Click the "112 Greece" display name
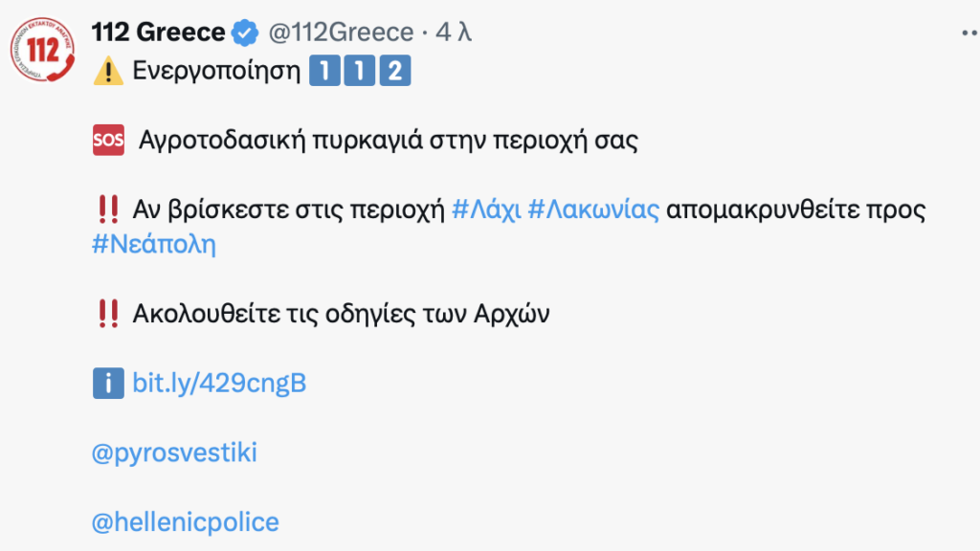Screen dimensions: 980x551 point(159,33)
